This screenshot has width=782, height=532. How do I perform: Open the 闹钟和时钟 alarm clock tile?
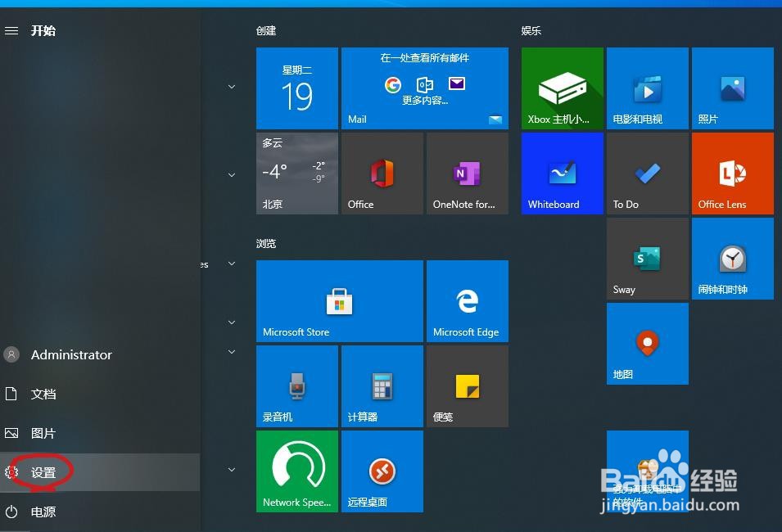[x=733, y=259]
